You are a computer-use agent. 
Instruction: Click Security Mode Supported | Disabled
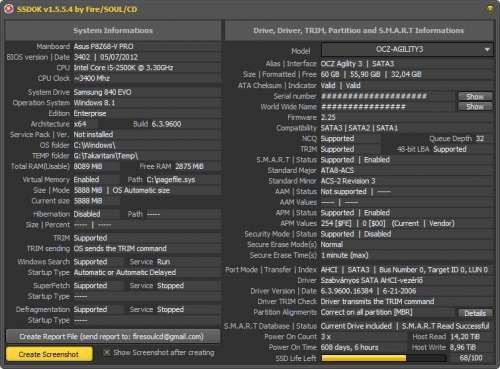click(356, 234)
